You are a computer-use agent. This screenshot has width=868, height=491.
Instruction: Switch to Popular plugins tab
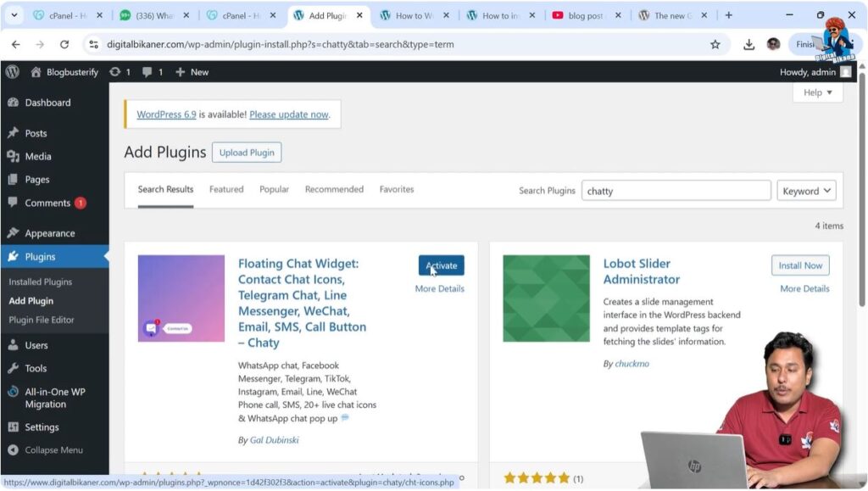pos(274,189)
